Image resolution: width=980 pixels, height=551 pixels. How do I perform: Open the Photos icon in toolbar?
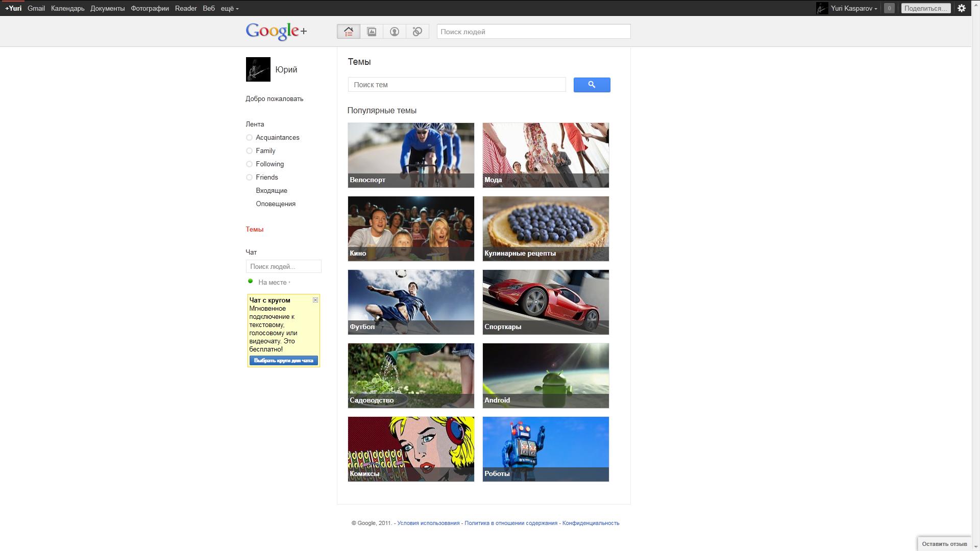coord(372,32)
